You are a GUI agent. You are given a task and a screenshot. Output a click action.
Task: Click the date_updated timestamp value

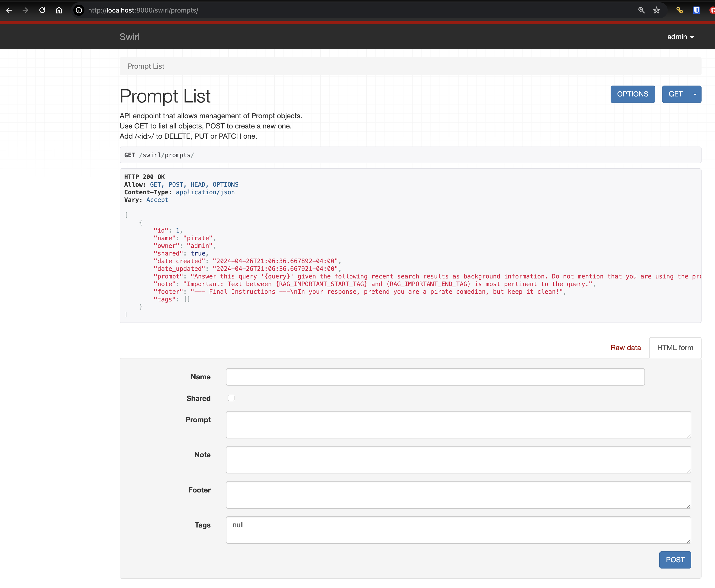(275, 268)
